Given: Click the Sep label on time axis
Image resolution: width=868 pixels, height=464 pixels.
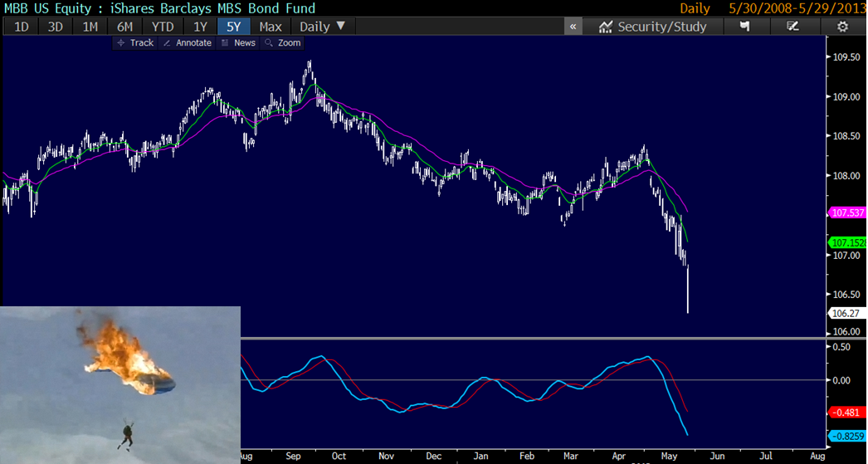Looking at the screenshot, I should click(293, 456).
